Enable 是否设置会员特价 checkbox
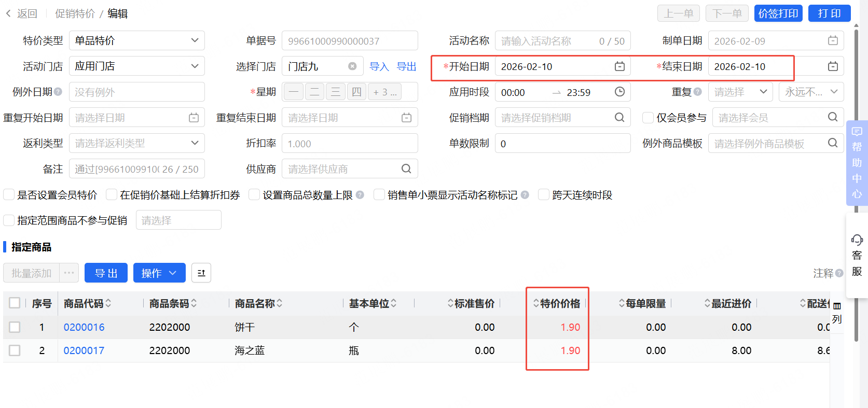 click(x=9, y=194)
